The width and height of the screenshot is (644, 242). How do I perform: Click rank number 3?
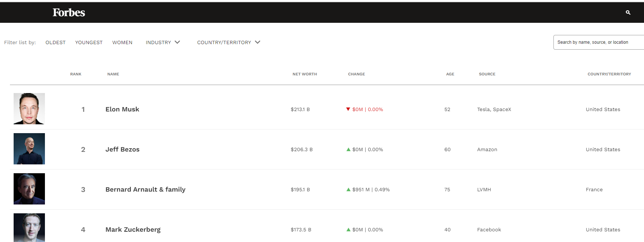click(83, 189)
